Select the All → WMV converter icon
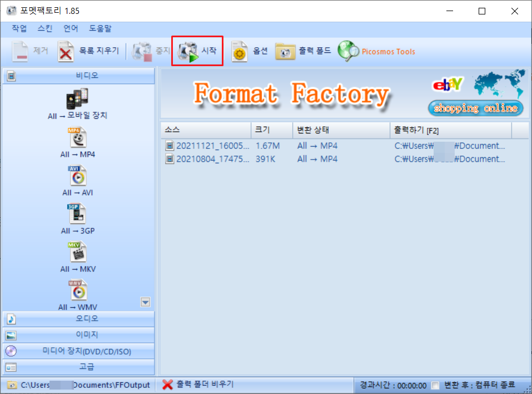This screenshot has height=394, width=532. click(78, 290)
